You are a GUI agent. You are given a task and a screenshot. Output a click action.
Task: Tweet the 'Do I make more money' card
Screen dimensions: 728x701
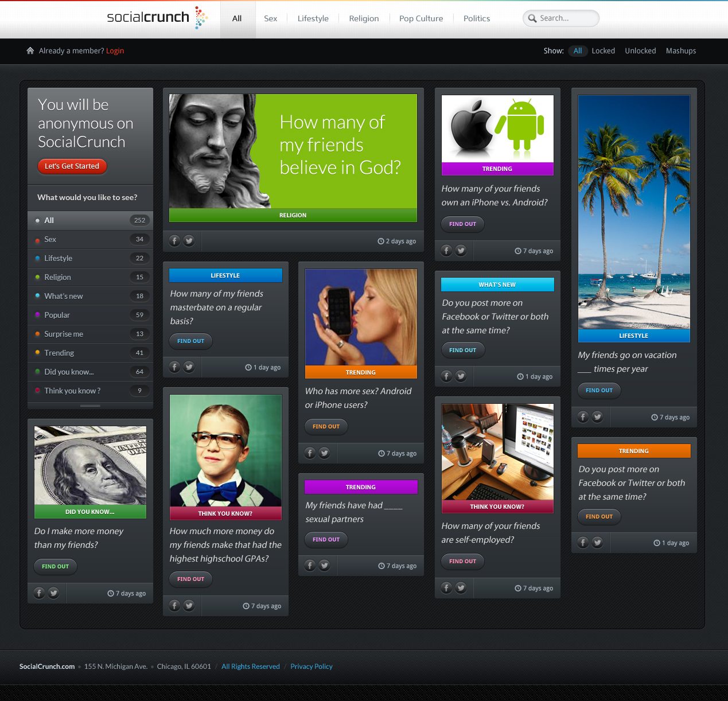point(53,593)
